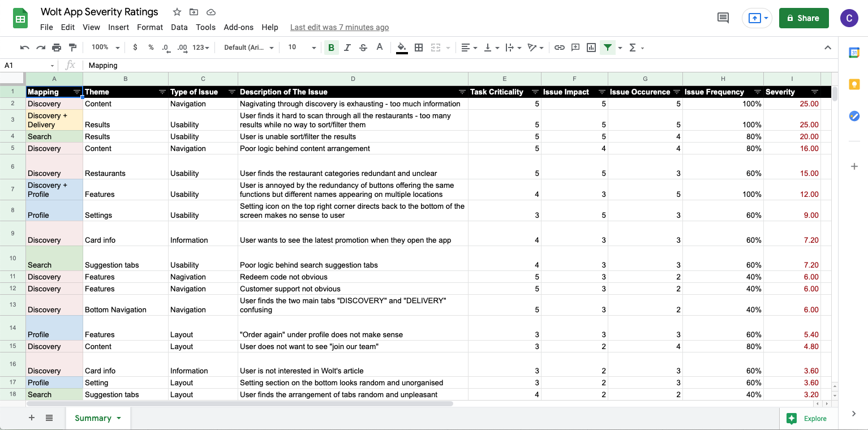Click the present to meeting button

757,18
